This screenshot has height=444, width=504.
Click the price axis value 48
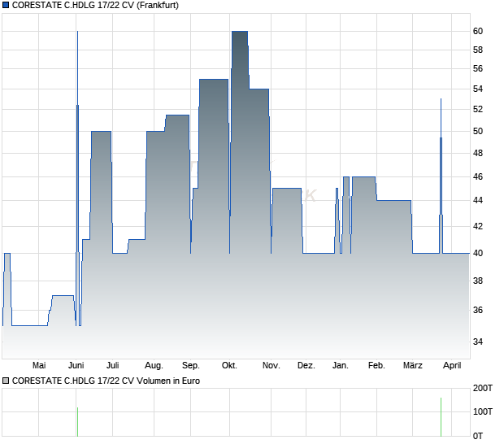click(x=478, y=153)
